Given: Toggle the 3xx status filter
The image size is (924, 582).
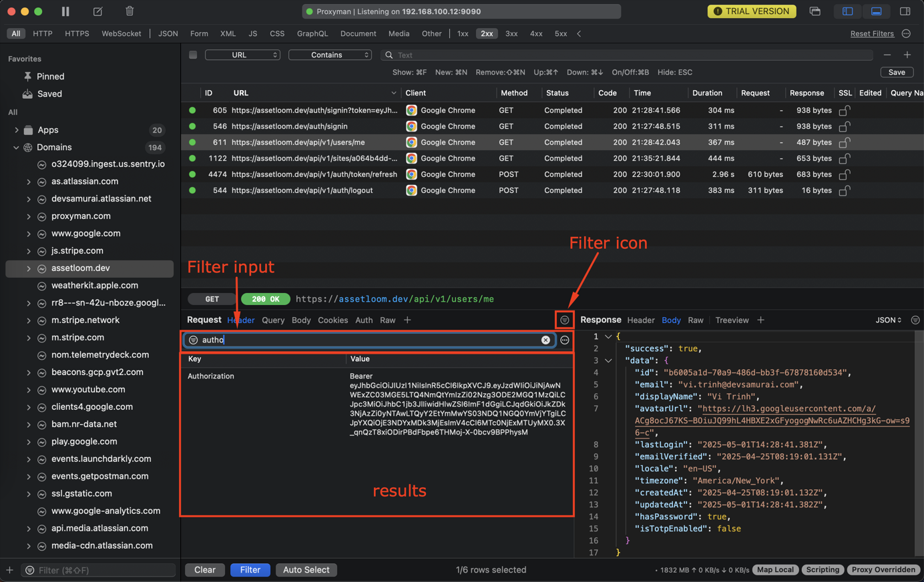Looking at the screenshot, I should 511,33.
